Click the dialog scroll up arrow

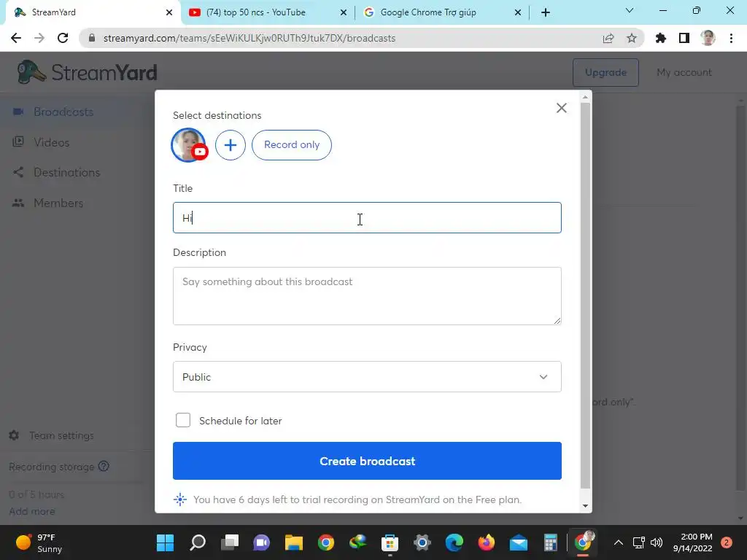pos(586,97)
